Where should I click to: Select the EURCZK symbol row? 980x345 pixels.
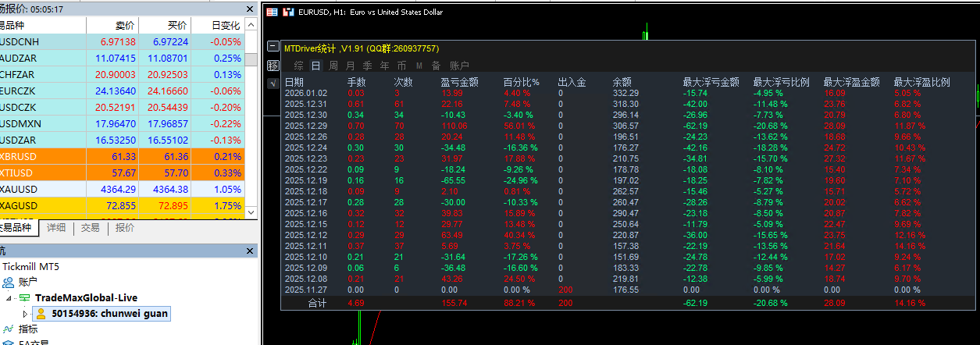(122, 91)
